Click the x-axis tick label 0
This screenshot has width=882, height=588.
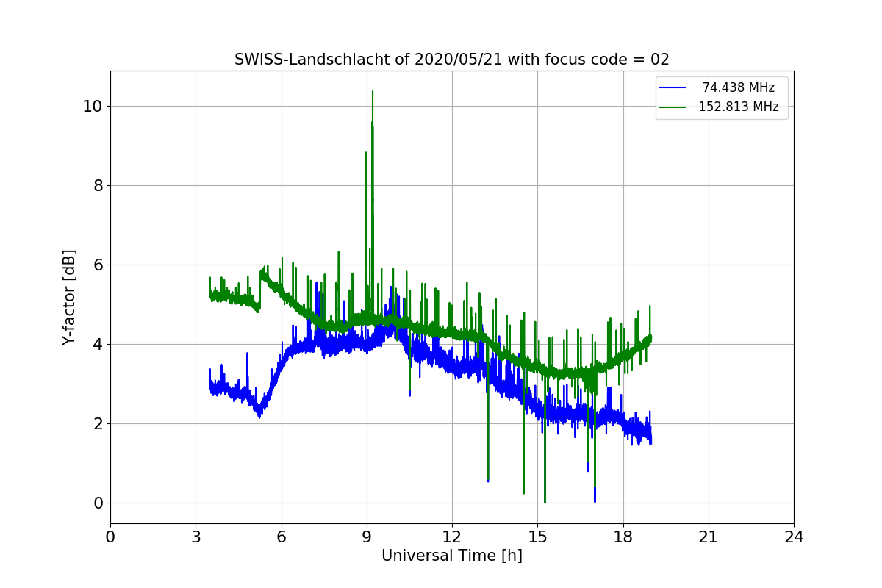pos(110,538)
